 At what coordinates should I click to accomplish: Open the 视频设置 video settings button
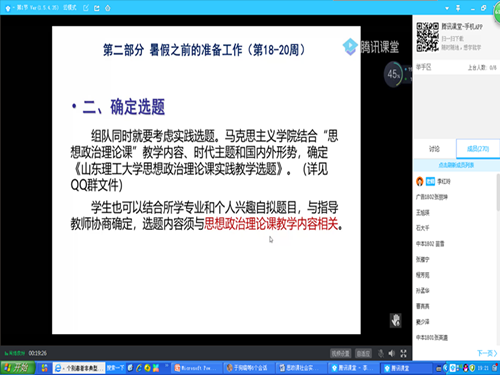[340, 353]
